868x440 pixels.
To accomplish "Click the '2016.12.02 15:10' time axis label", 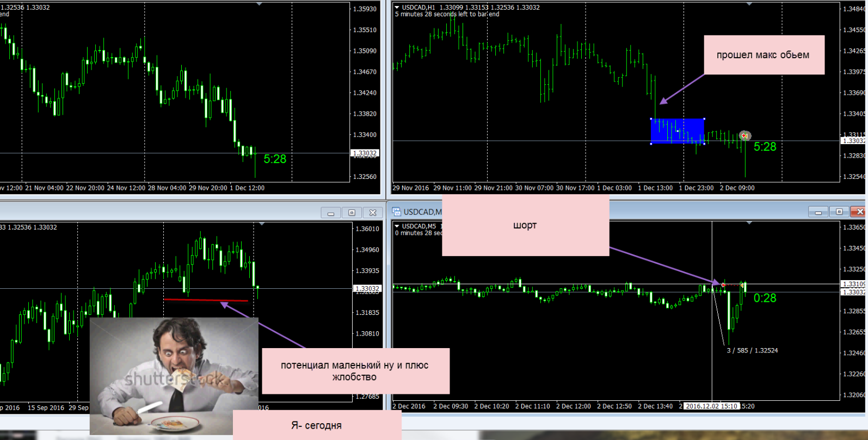I will pyautogui.click(x=711, y=406).
